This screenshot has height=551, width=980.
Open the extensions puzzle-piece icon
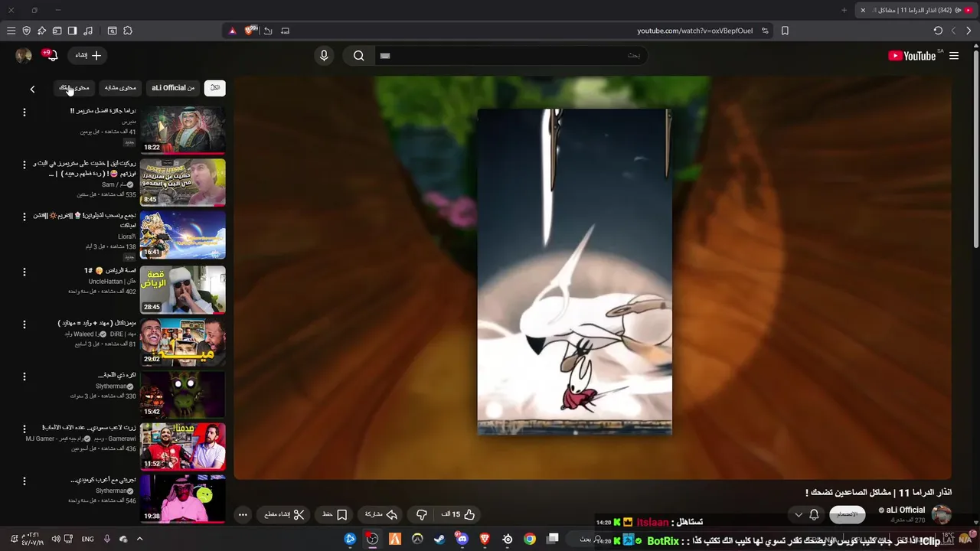(128, 31)
